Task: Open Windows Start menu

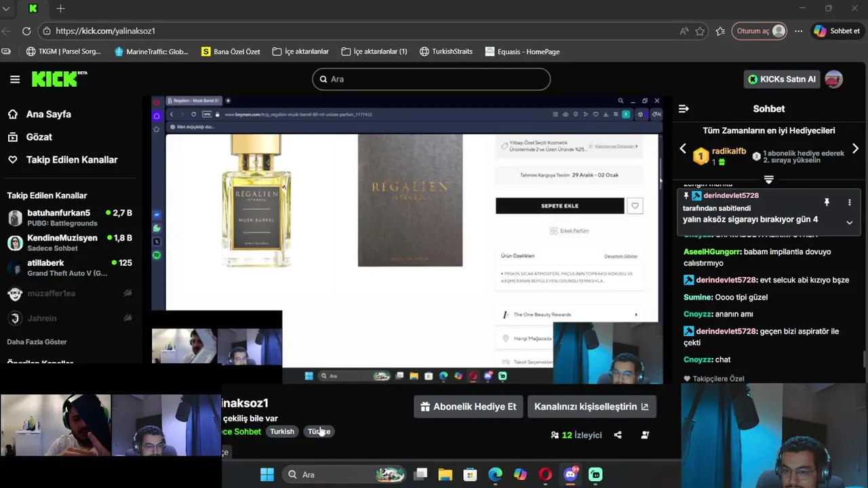Action: coord(267,474)
